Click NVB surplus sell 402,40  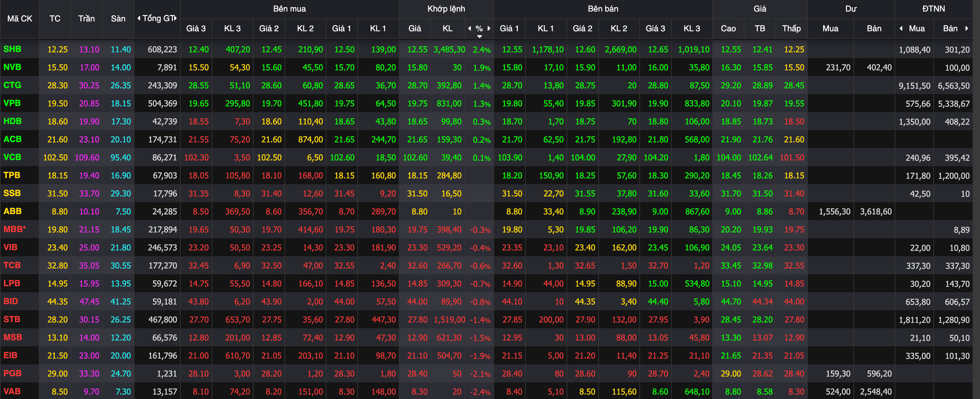pos(879,68)
